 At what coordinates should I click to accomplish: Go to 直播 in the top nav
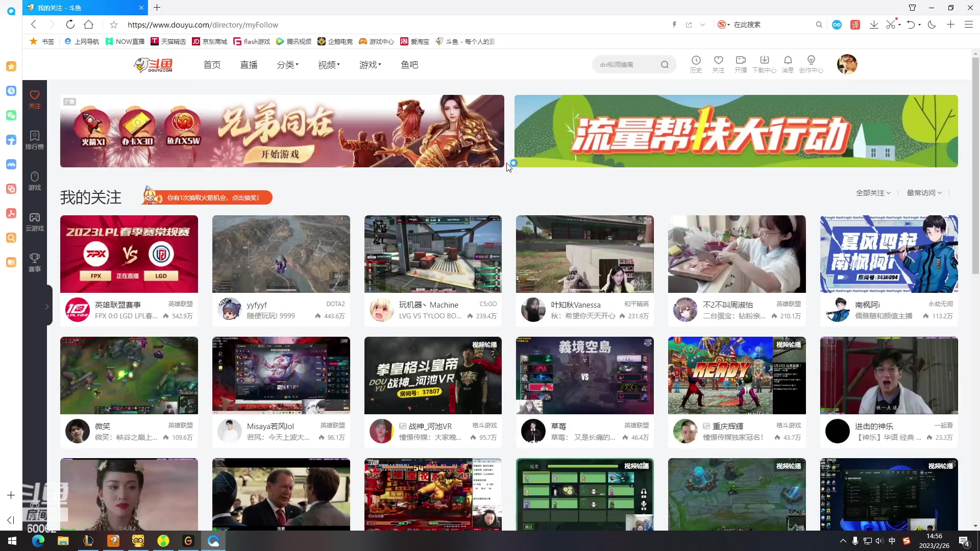[x=249, y=65]
